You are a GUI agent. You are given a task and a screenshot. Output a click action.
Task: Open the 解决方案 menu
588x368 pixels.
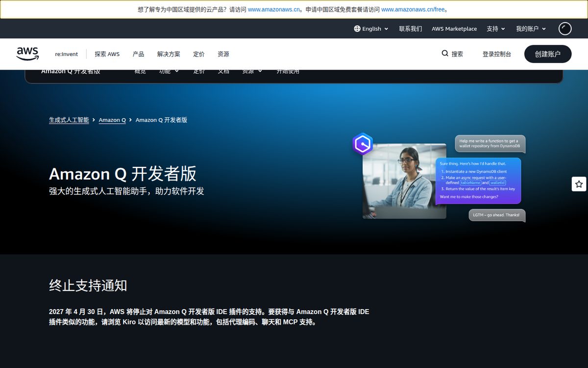pos(169,54)
